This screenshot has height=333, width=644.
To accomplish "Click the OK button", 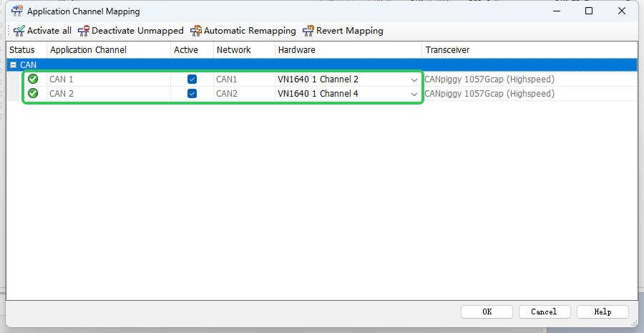I will coord(487,312).
